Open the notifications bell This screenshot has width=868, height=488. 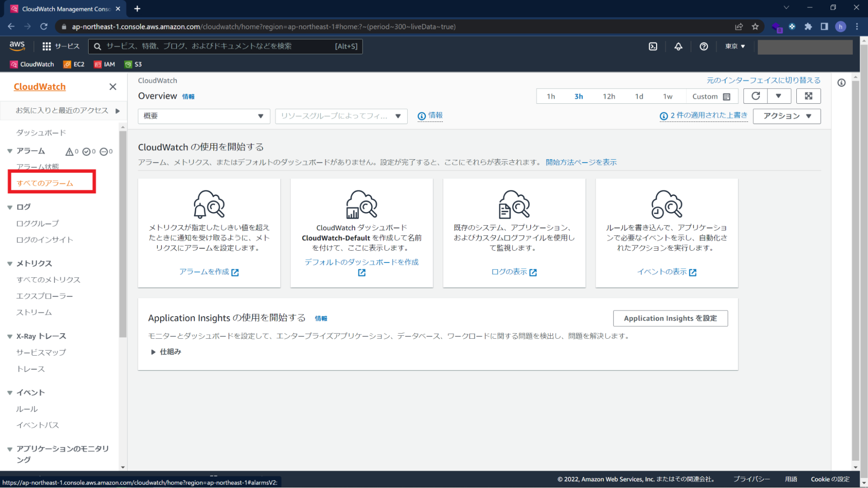[678, 46]
